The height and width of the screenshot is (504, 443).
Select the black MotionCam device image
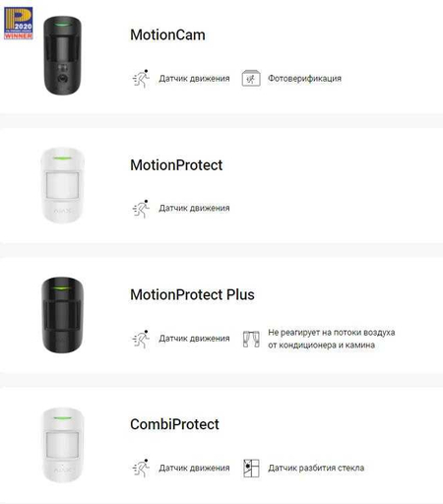62,55
